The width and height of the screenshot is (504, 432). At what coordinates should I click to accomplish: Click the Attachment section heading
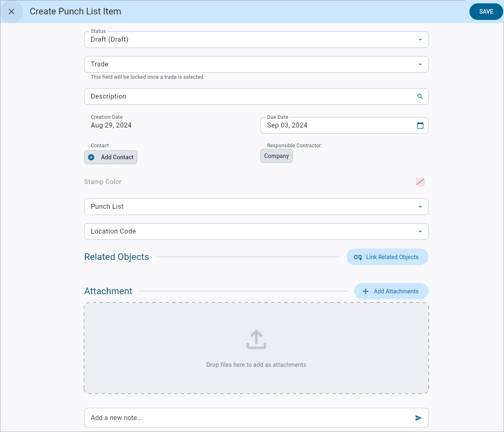pos(108,291)
